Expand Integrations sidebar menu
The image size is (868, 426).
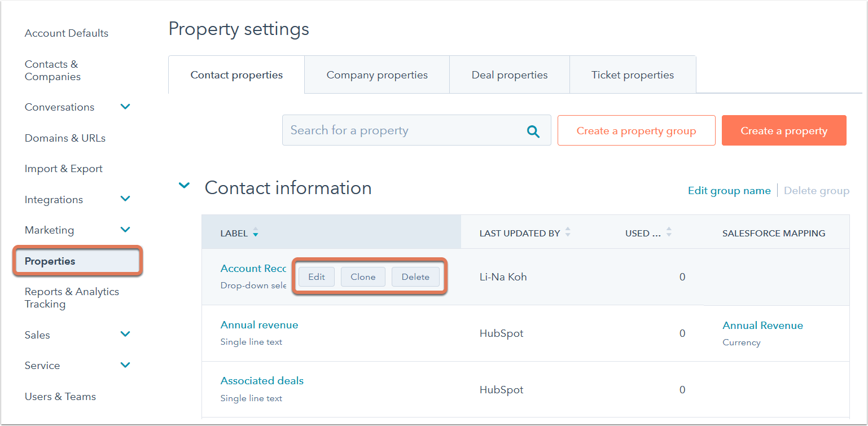[x=125, y=199]
